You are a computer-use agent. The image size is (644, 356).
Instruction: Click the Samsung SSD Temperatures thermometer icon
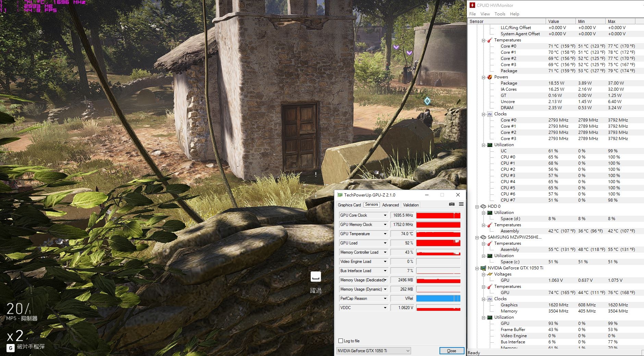[490, 243]
